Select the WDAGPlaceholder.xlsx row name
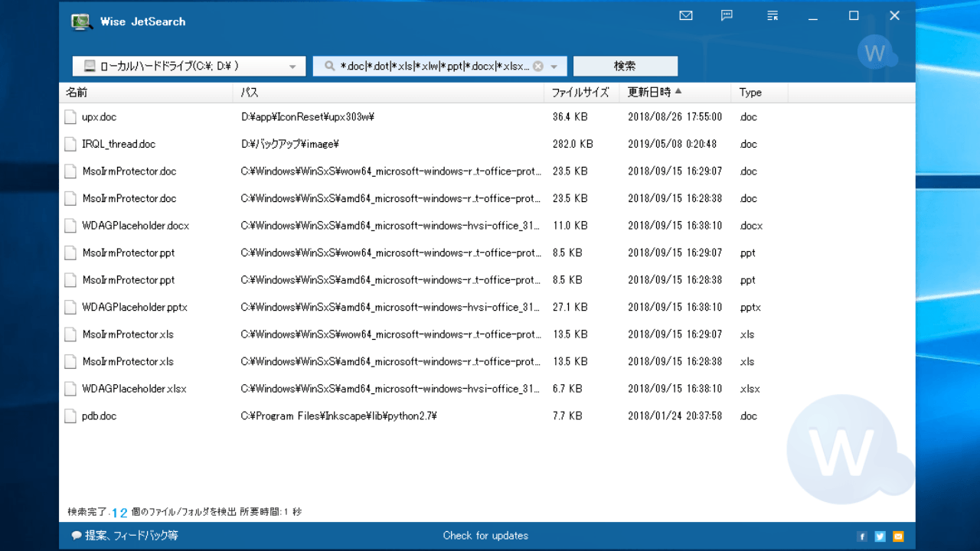 tap(134, 389)
